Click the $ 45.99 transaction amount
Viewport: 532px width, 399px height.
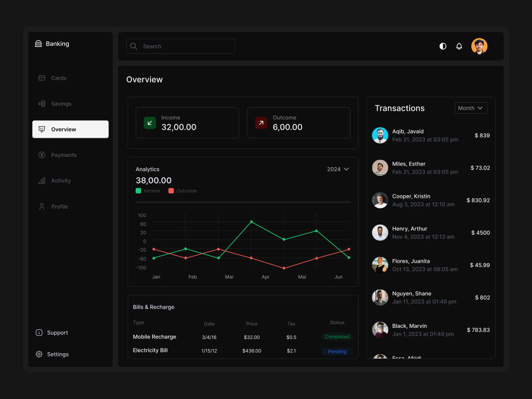coord(480,265)
